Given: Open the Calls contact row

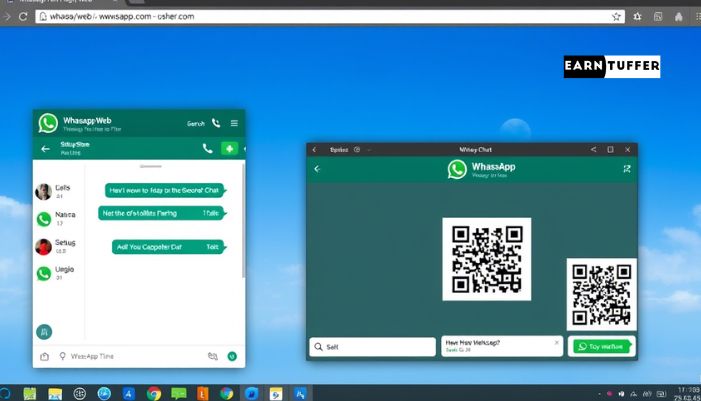Looking at the screenshot, I should click(x=58, y=191).
